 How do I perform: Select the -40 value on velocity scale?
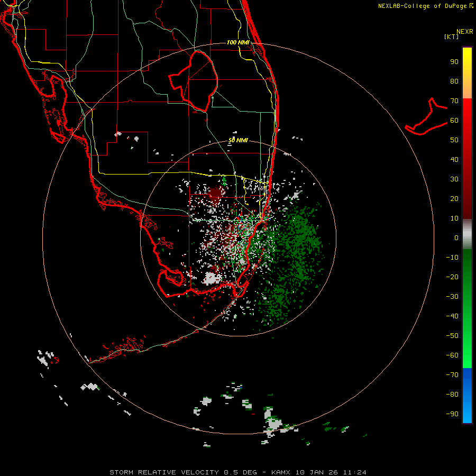452,316
